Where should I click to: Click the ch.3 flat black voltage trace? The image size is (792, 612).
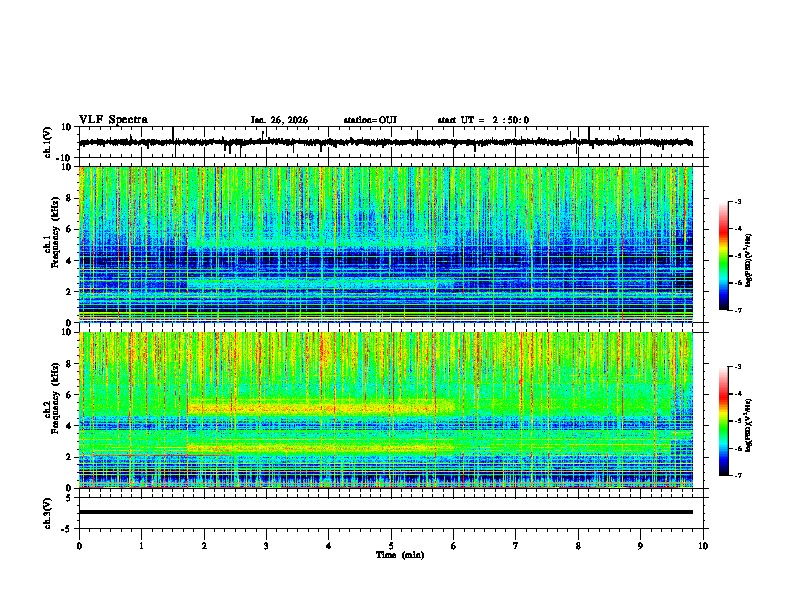point(385,512)
